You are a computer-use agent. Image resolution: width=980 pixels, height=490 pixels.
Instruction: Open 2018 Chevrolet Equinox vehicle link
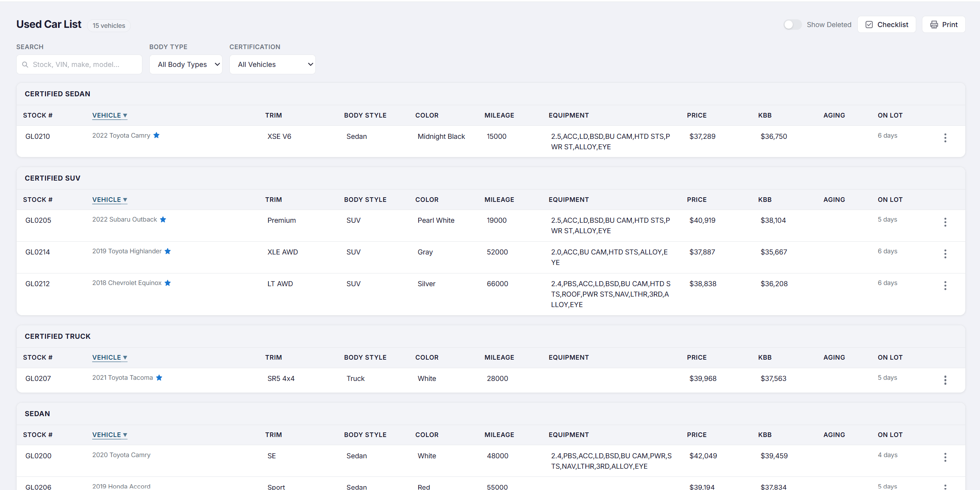click(x=127, y=283)
